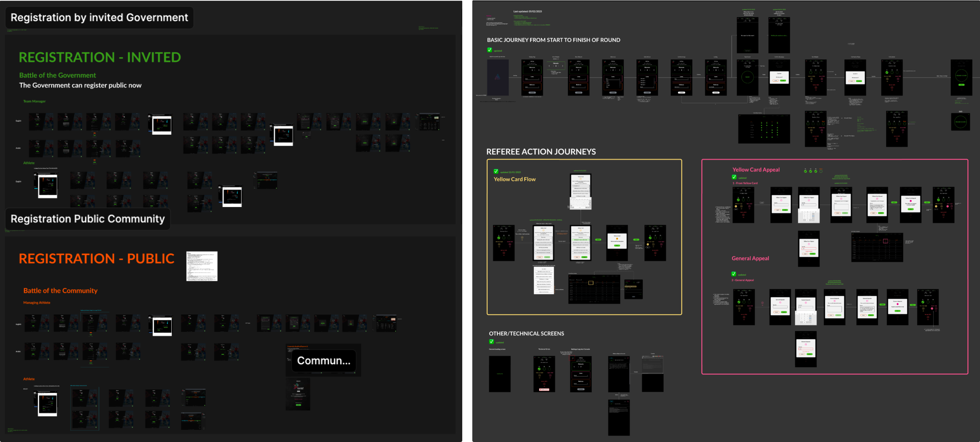
Task: Click the orange 'Athlete' section label
Action: click(29, 379)
